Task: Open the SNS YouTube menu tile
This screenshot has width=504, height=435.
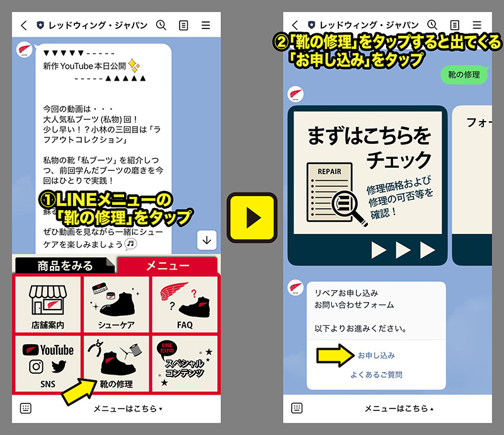Action: [x=48, y=362]
